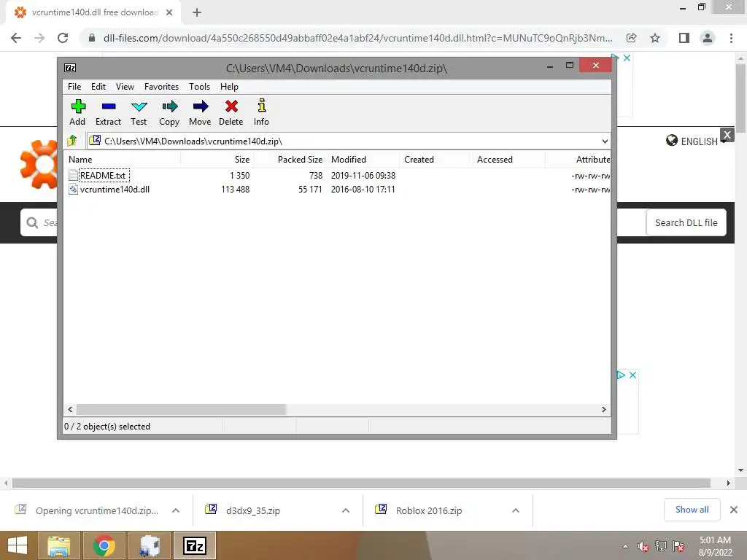The image size is (747, 560).
Task: Select the vcruntime140d.dll file icon
Action: tap(73, 189)
